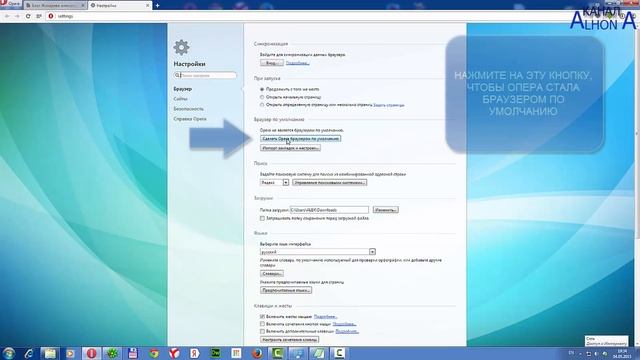Viewport: 640px width, 360px height.
Task: Click the volume tray icon
Action: coord(596,353)
